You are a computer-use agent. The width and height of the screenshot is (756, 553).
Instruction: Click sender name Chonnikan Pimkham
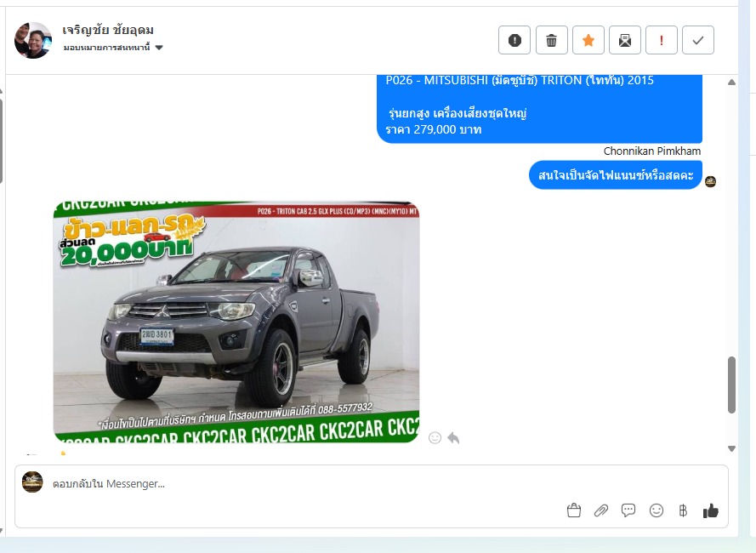(652, 151)
